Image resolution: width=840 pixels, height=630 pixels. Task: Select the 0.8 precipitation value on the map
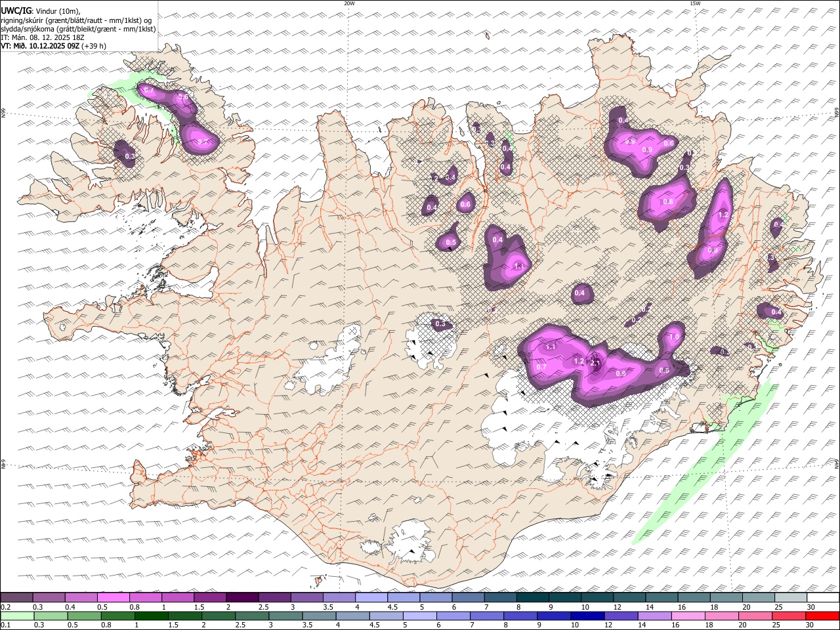(x=668, y=201)
